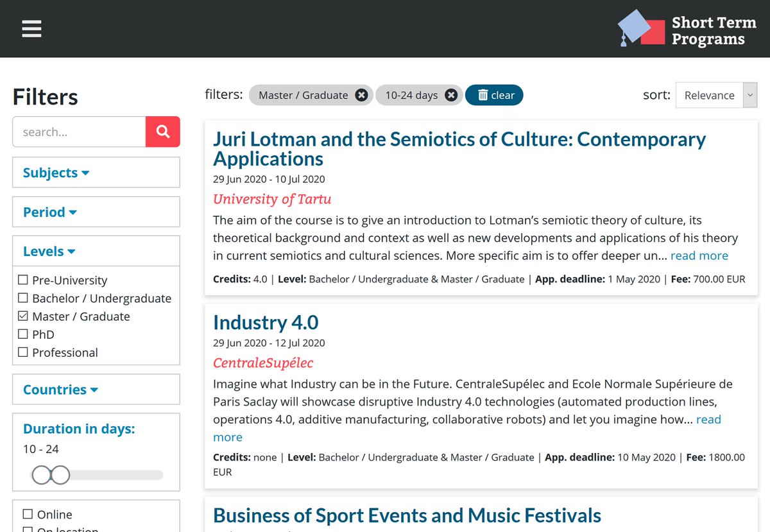Open the hamburger navigation menu
Screen dimensions: 770x532
tap(31, 29)
